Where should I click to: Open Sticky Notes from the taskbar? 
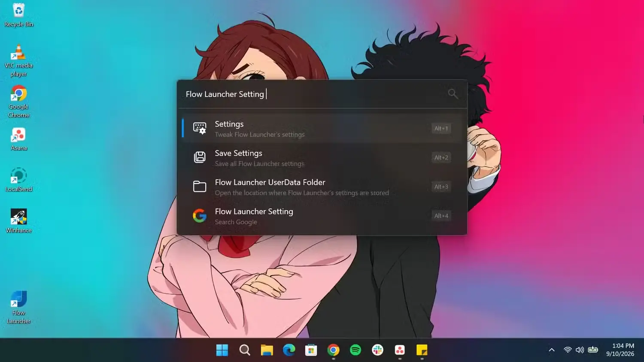[422, 350]
